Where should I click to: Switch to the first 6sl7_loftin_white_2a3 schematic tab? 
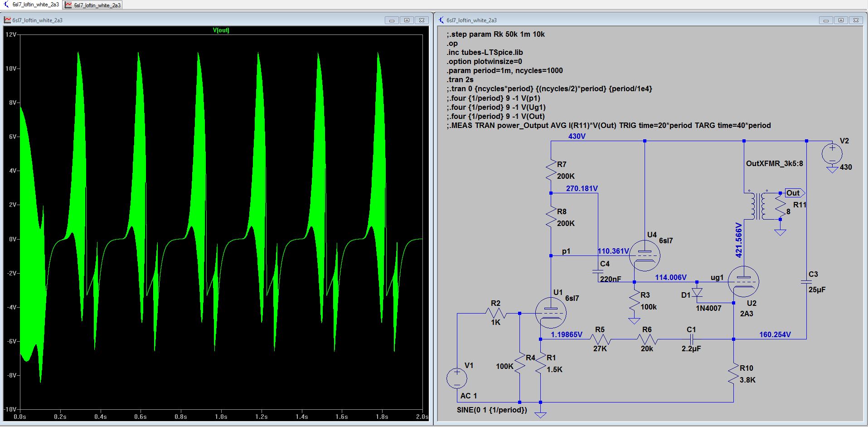31,5
